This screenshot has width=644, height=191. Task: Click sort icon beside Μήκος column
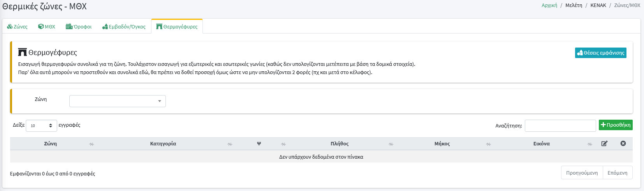(488, 144)
